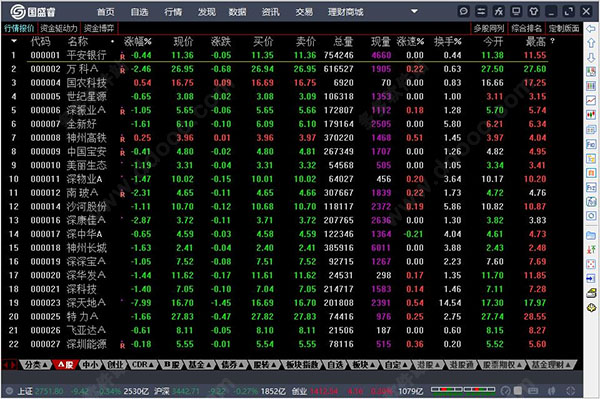Click the blue right-arrow export icon in sidebar
This screenshot has width=600, height=399.
(x=591, y=278)
